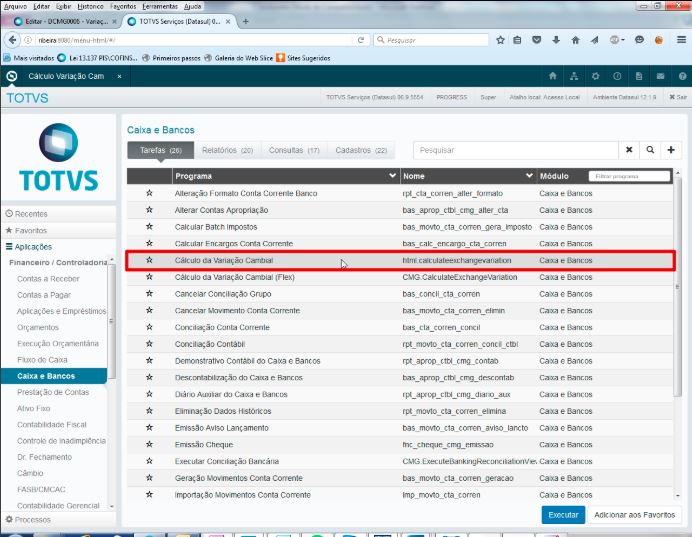This screenshot has width=692, height=537.
Task: Open Mais visitados bookmark
Action: click(29, 58)
